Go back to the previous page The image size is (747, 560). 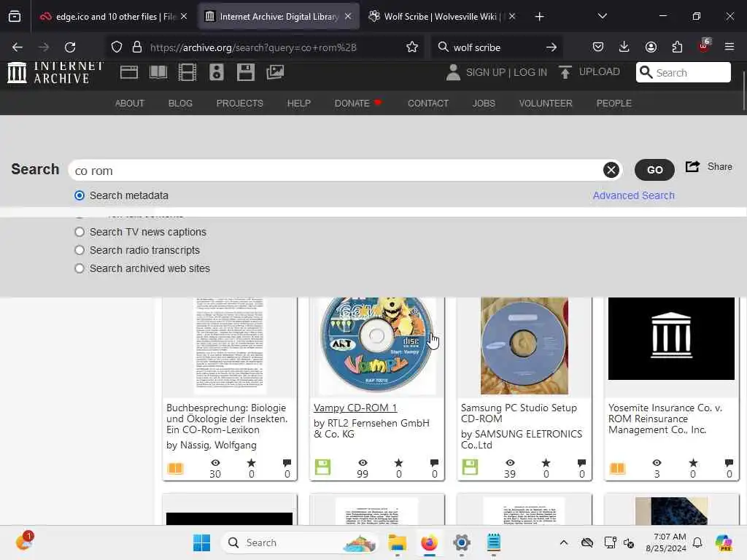[18, 47]
